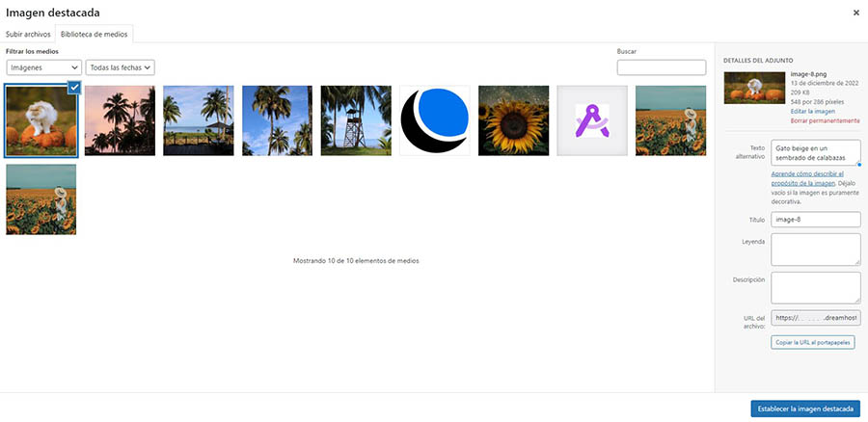868x422 pixels.
Task: Select the blue crescent moon logo thumbnail
Action: point(434,120)
